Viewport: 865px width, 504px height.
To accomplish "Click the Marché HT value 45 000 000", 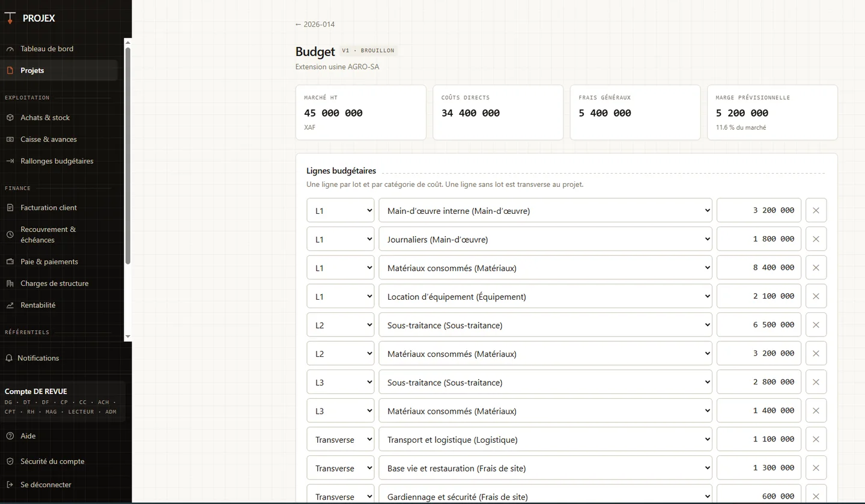I will [333, 113].
